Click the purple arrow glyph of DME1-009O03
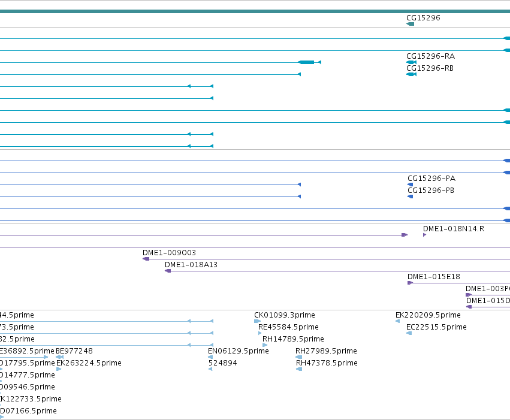This screenshot has width=510, height=420. 146,259
